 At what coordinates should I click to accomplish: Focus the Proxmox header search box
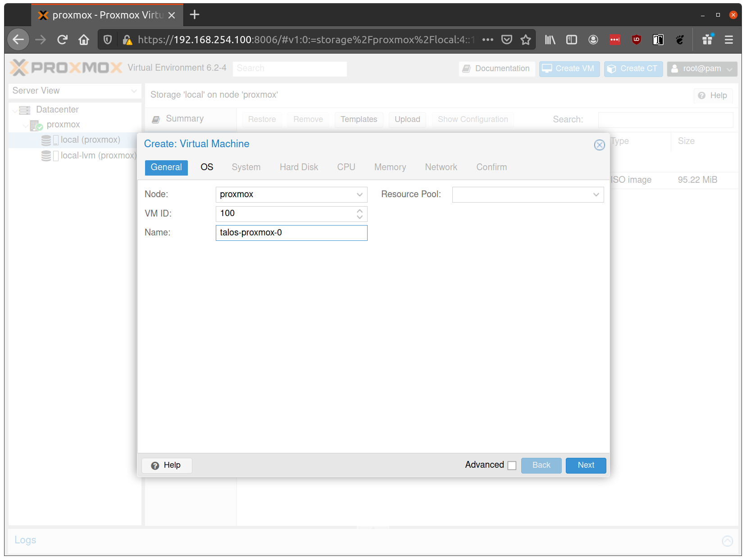tap(290, 69)
